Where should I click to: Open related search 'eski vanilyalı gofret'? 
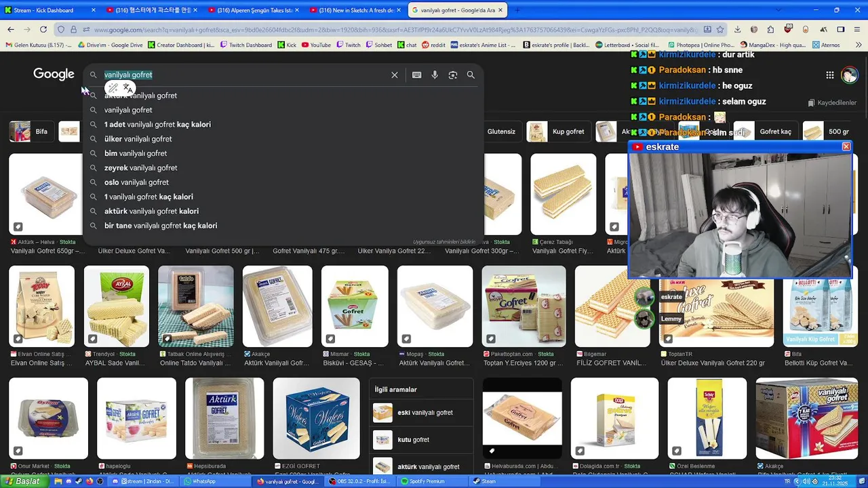click(x=421, y=413)
